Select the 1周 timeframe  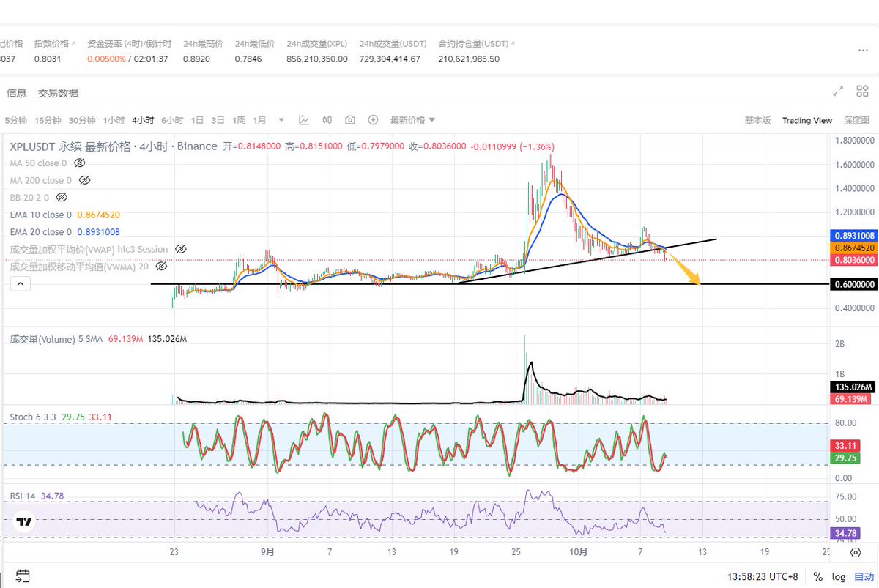[239, 120]
